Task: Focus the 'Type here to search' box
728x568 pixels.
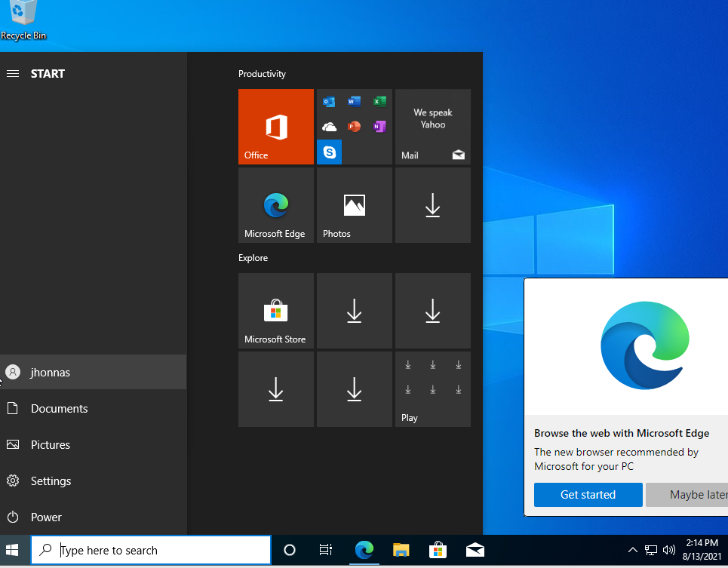Action: point(151,551)
